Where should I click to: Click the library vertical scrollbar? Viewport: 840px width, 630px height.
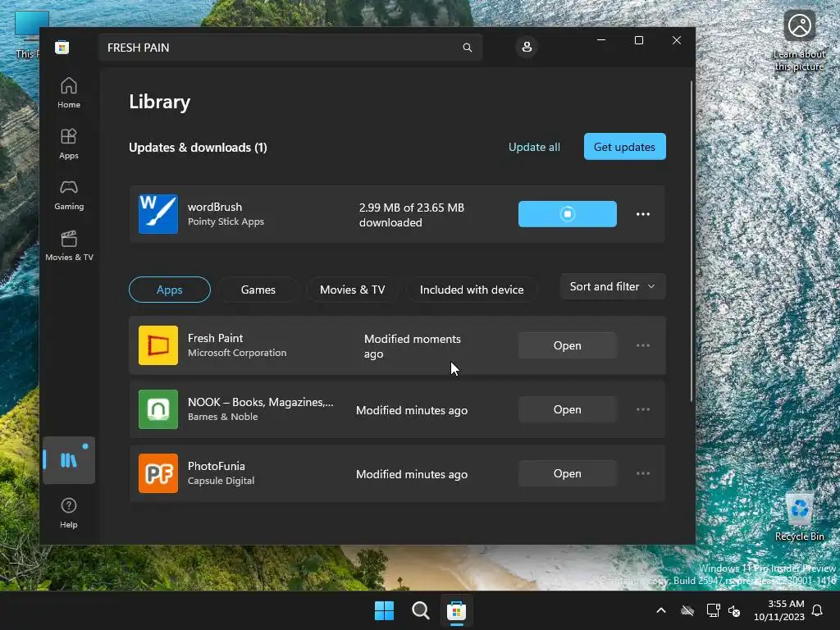point(692,241)
